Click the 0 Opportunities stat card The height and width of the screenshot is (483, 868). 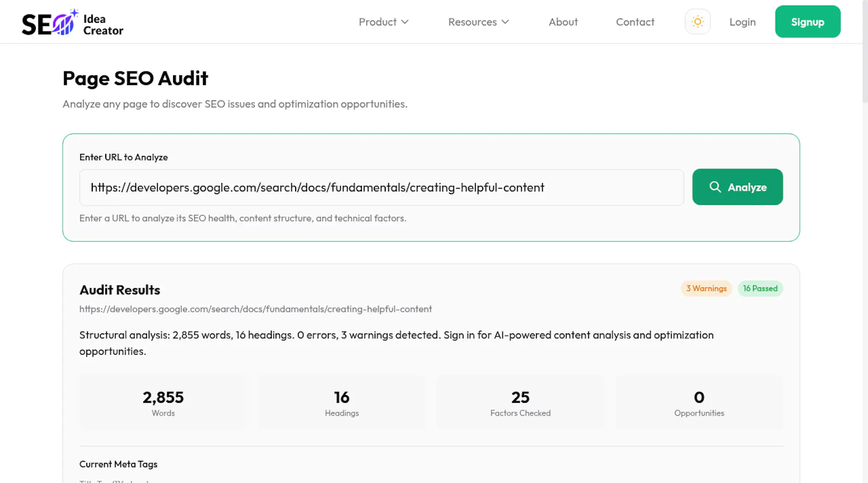click(x=699, y=403)
